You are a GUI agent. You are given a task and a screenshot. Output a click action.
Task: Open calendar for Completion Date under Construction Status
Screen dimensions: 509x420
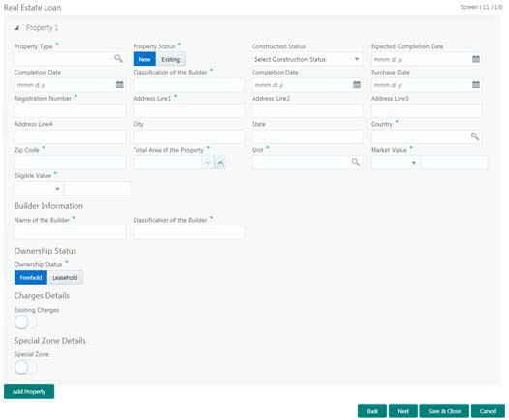[x=357, y=85]
